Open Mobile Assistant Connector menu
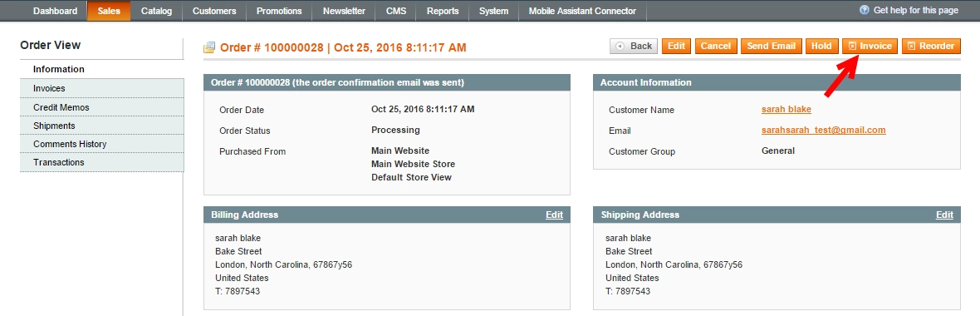 tap(582, 11)
